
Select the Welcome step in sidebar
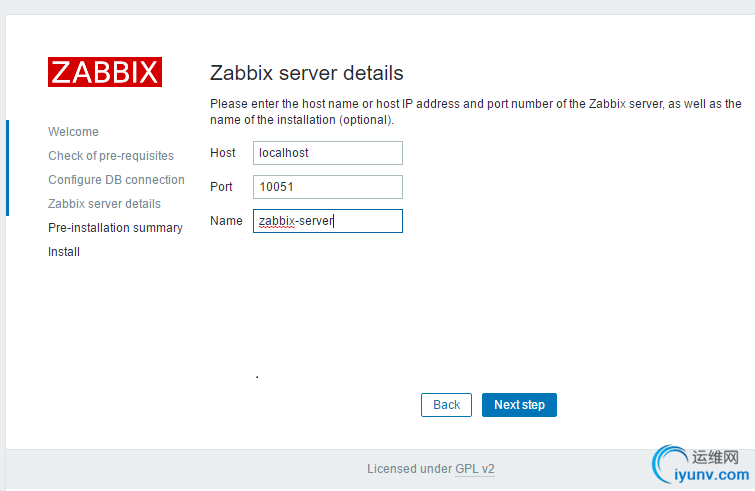point(73,132)
